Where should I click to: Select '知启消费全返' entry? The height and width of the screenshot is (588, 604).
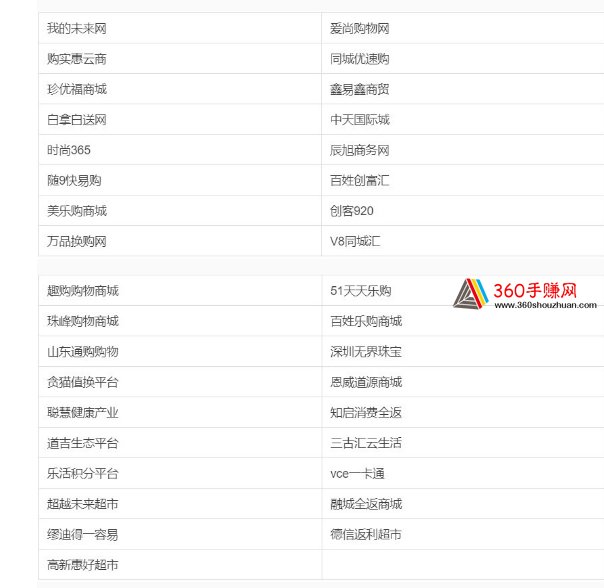366,412
